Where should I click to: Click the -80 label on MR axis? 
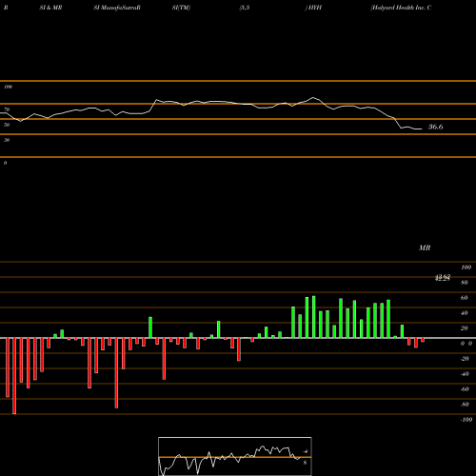pos(465,405)
